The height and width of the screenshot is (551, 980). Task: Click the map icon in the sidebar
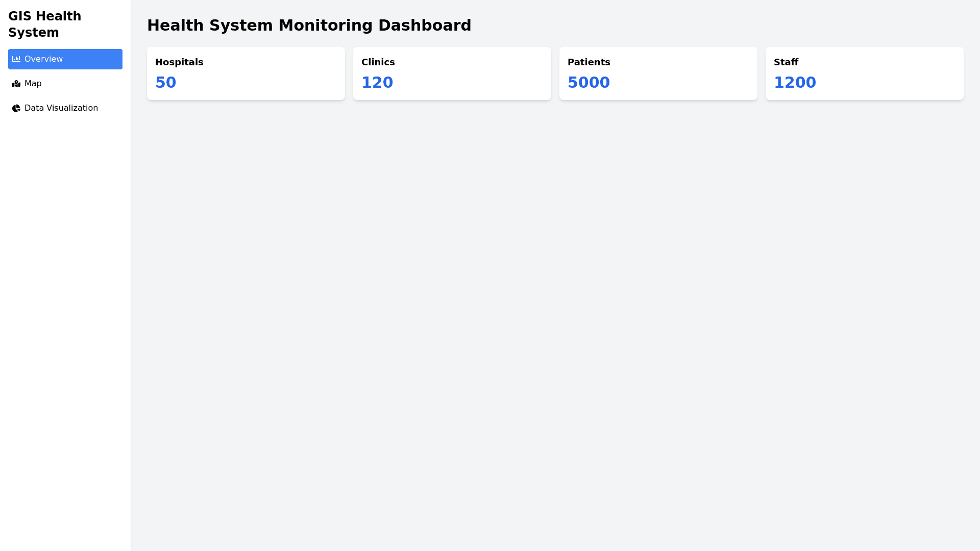(16, 84)
